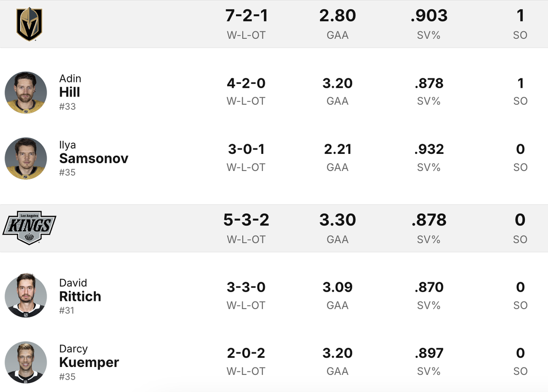Open Darcy Kuemper's player headshot
Image resolution: width=548 pixels, height=392 pixels.
[x=26, y=362]
